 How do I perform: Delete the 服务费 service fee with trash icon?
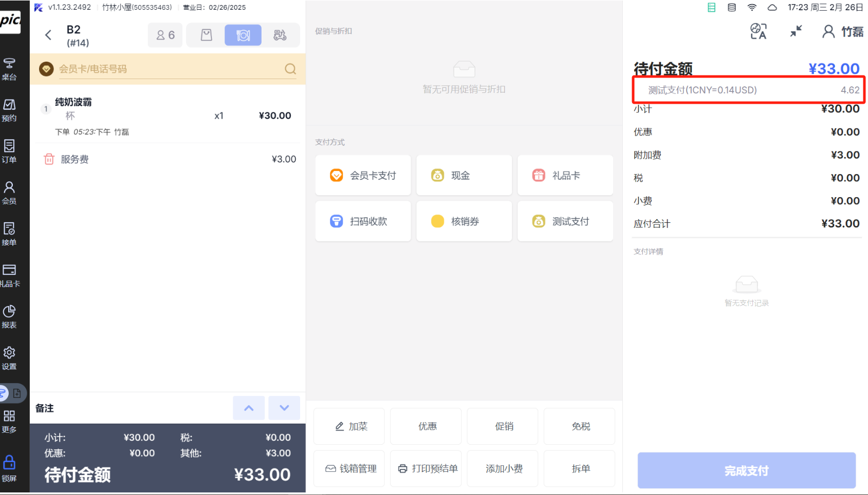[49, 159]
